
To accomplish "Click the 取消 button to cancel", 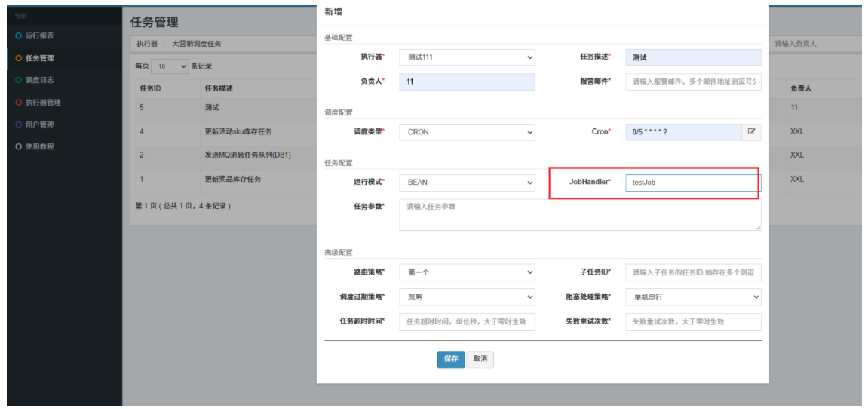I will coord(480,359).
